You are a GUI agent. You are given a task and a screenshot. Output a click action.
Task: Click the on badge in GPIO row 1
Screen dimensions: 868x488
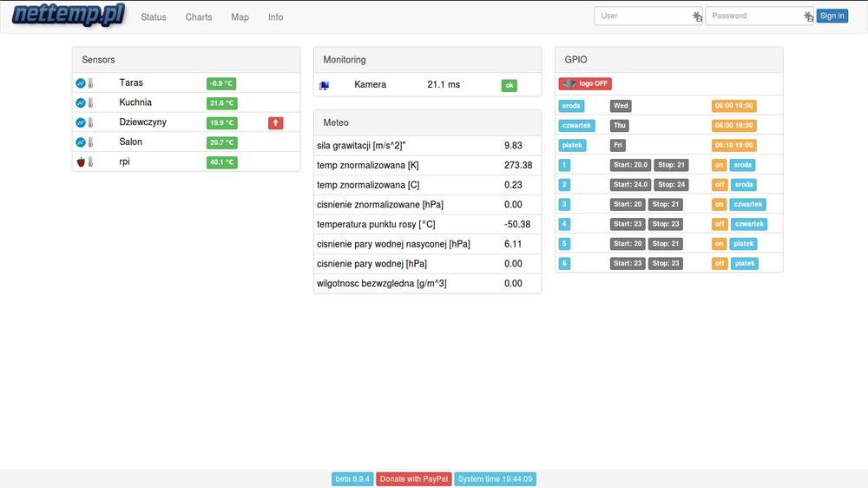tap(719, 165)
